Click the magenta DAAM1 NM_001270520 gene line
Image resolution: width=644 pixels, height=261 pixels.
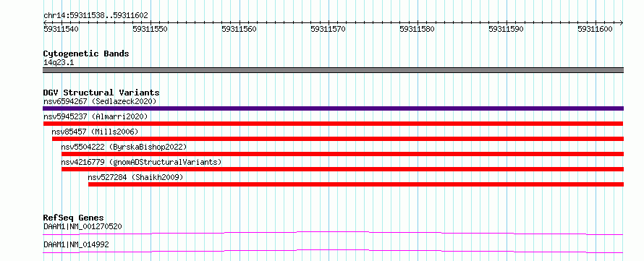click(x=333, y=233)
